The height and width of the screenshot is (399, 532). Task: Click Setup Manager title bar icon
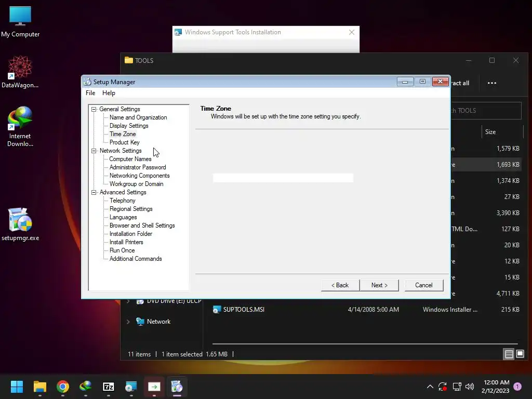[87, 82]
